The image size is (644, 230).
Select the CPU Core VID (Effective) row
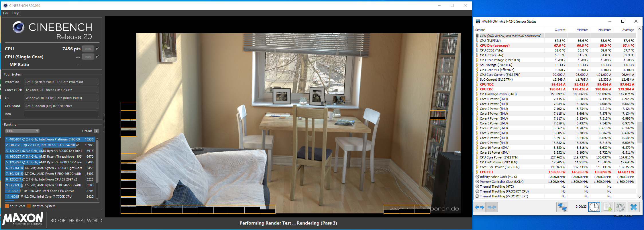pyautogui.click(x=555, y=70)
